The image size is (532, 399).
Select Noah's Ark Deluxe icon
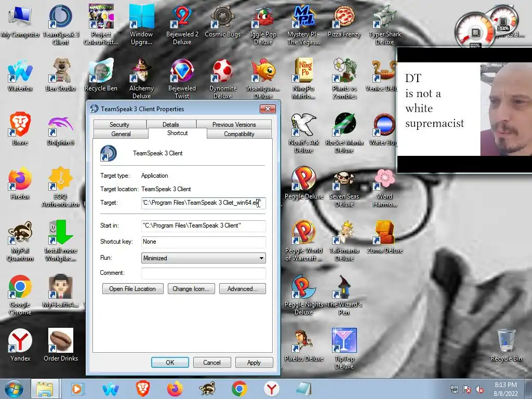[303, 133]
